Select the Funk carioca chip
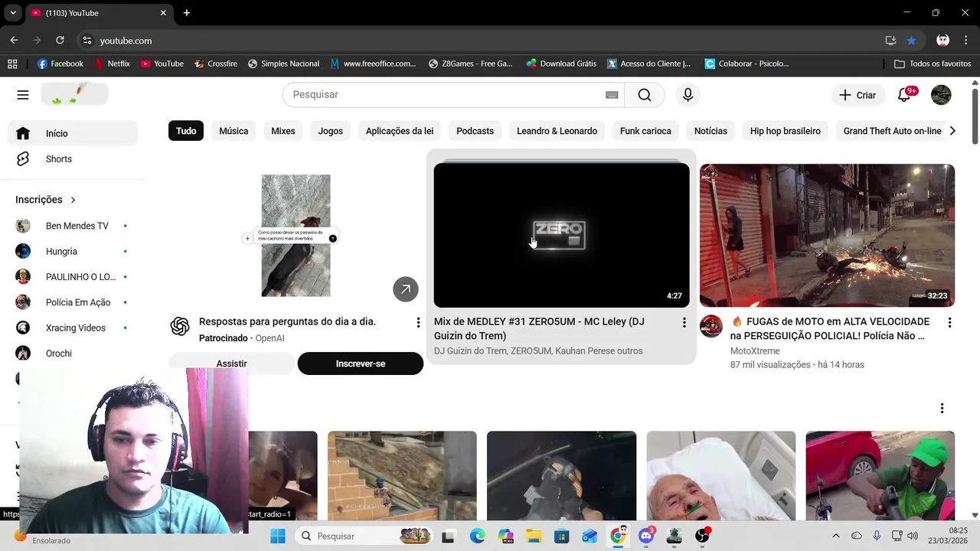The height and width of the screenshot is (551, 980). coord(645,131)
